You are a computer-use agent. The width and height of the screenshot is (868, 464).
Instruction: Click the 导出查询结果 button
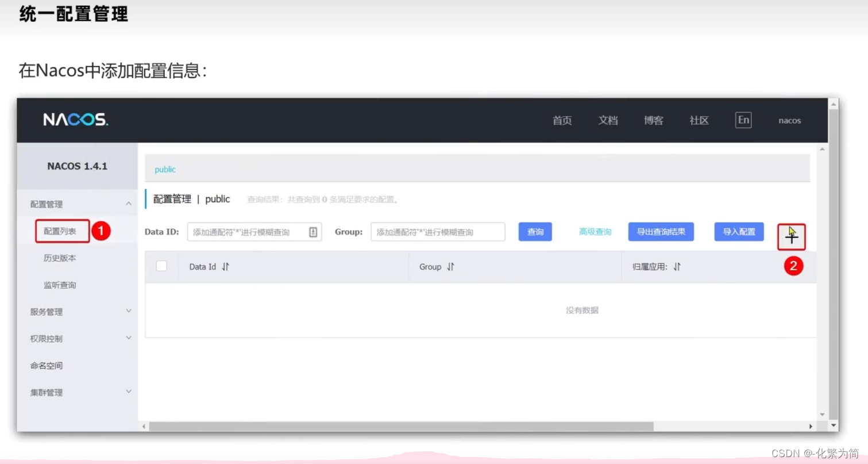pos(661,232)
